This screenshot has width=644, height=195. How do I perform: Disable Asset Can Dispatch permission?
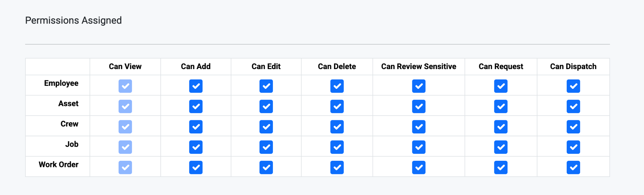pos(573,106)
